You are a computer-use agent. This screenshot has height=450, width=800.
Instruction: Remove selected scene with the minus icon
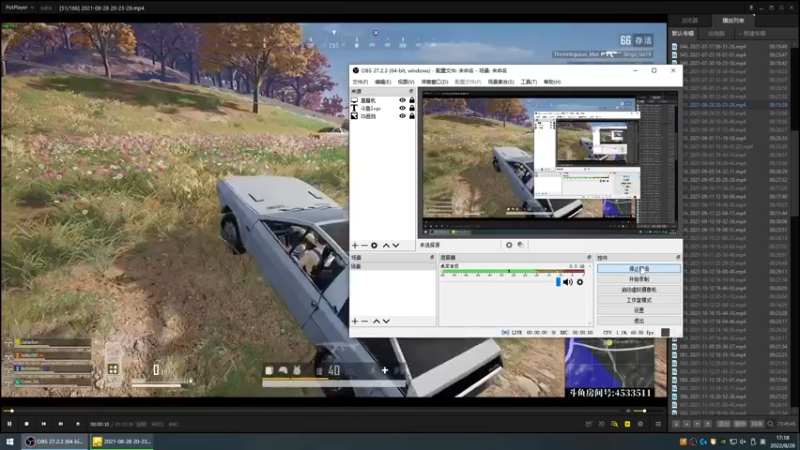click(364, 321)
